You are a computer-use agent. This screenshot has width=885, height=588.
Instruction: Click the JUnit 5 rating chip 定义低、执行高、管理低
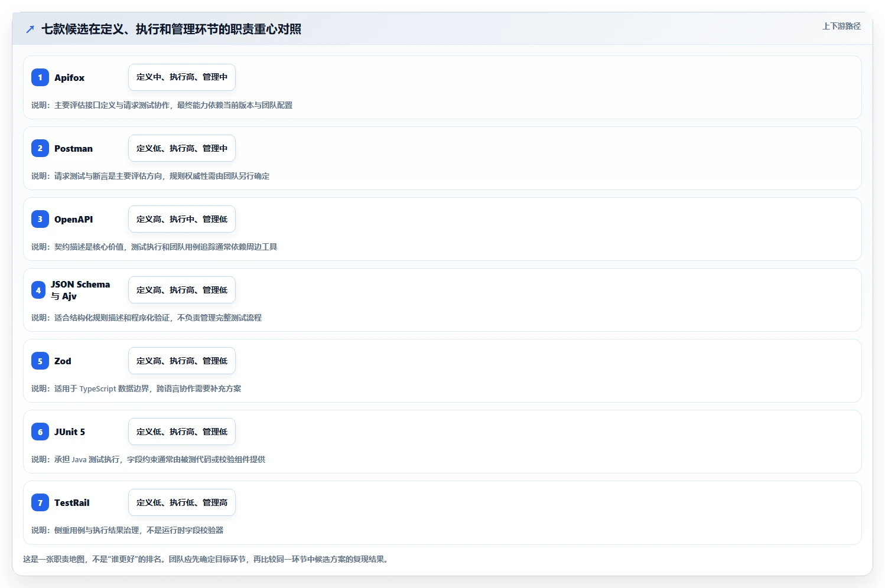tap(182, 432)
